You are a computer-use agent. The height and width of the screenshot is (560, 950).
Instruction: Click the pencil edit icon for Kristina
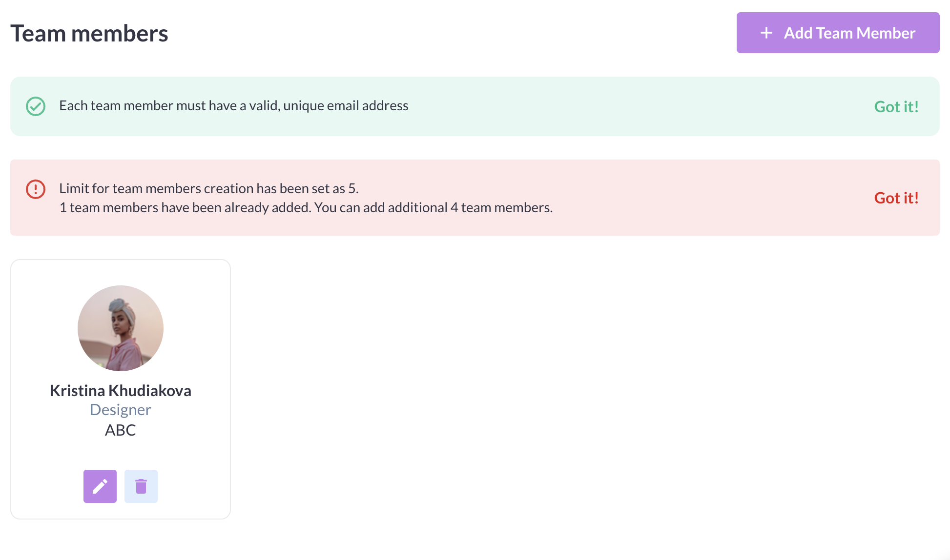pos(100,486)
